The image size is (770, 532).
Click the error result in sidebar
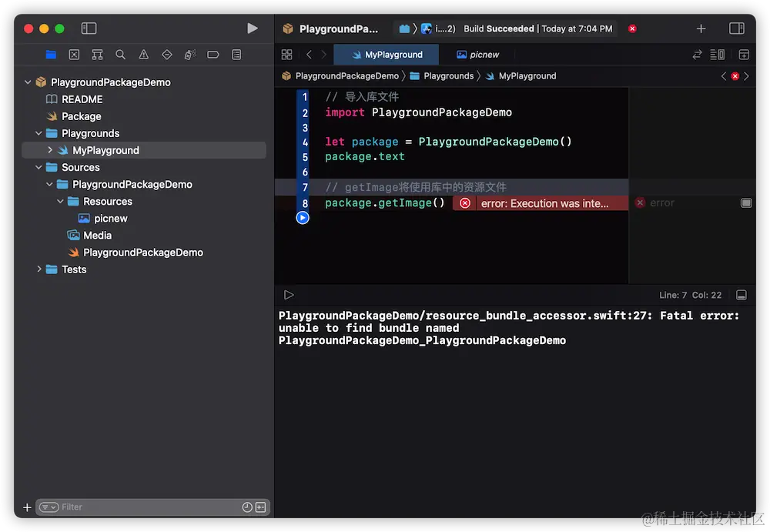click(655, 203)
